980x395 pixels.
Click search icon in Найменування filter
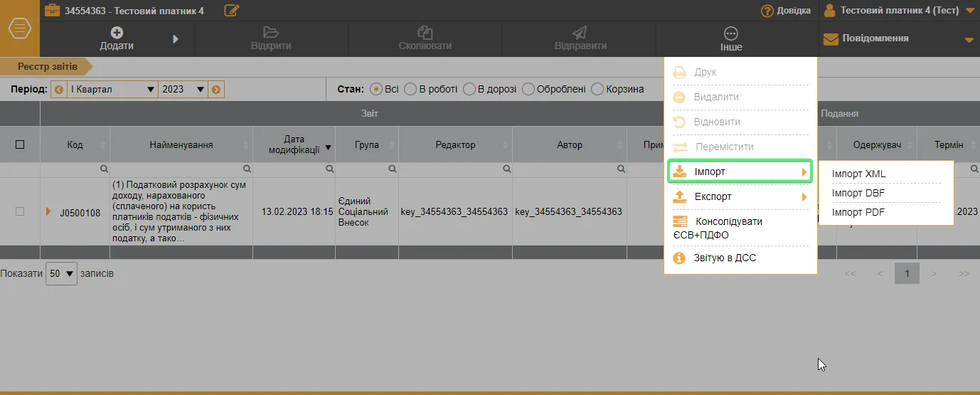[x=247, y=169]
